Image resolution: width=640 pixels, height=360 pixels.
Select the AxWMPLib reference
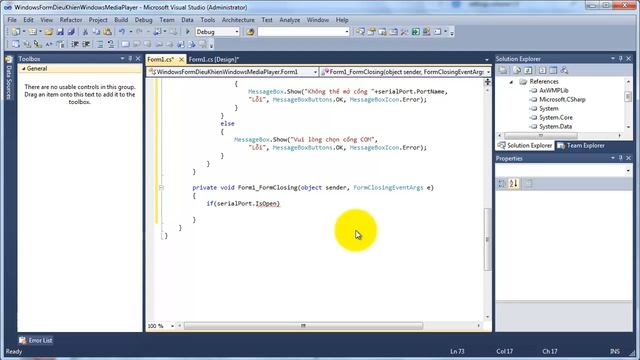(553, 91)
